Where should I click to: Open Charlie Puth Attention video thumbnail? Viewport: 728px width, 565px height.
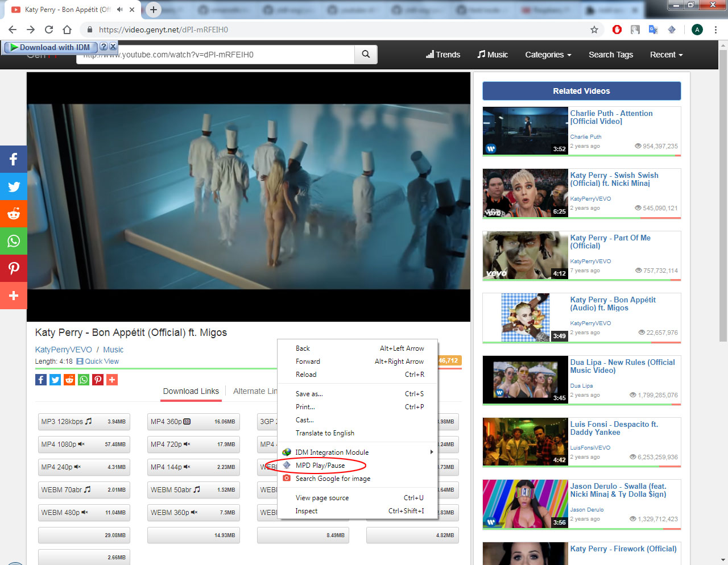526,131
